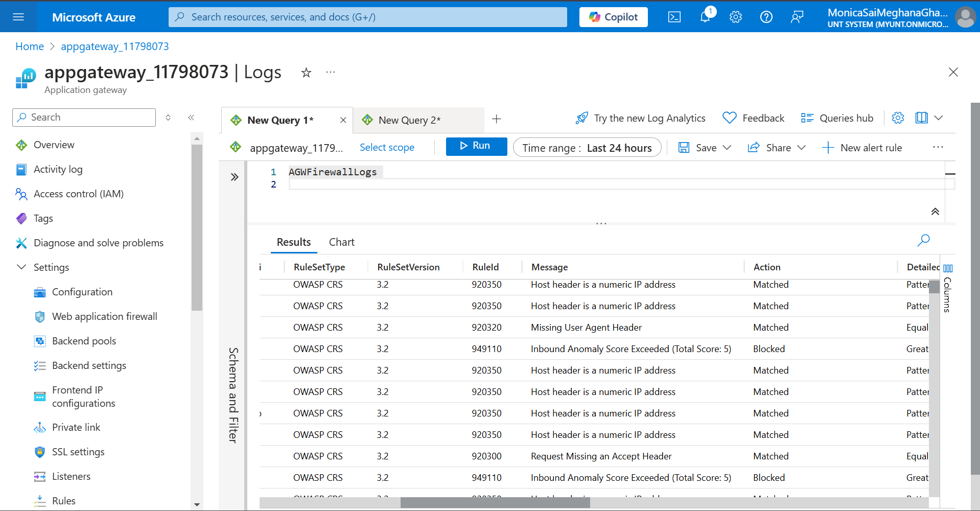Toggle expand/collapse of sidebar menu groups

(168, 118)
